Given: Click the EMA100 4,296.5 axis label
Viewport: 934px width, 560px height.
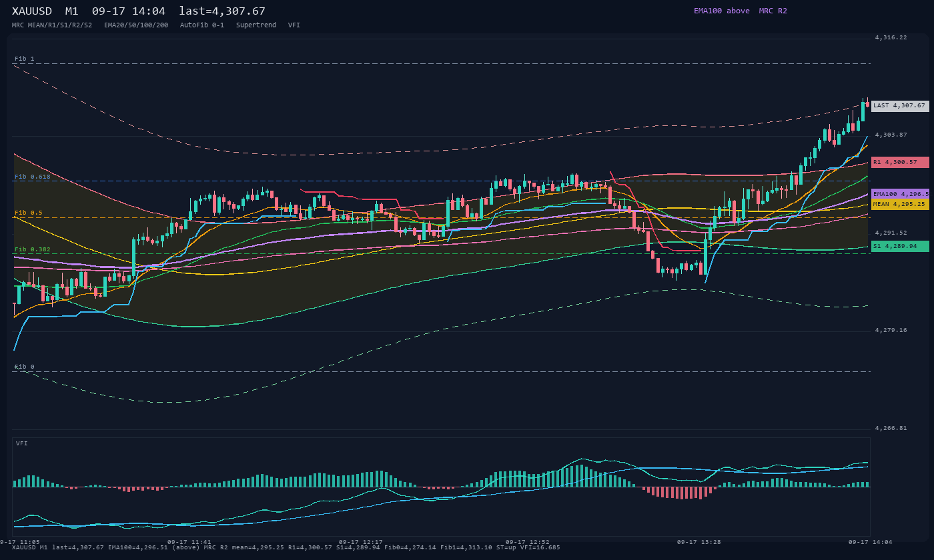Looking at the screenshot, I should pos(900,194).
